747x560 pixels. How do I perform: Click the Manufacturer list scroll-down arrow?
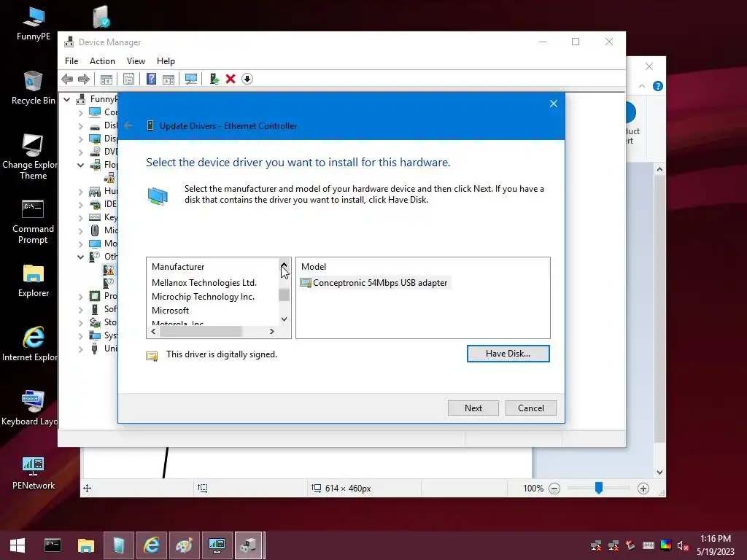[x=284, y=319]
